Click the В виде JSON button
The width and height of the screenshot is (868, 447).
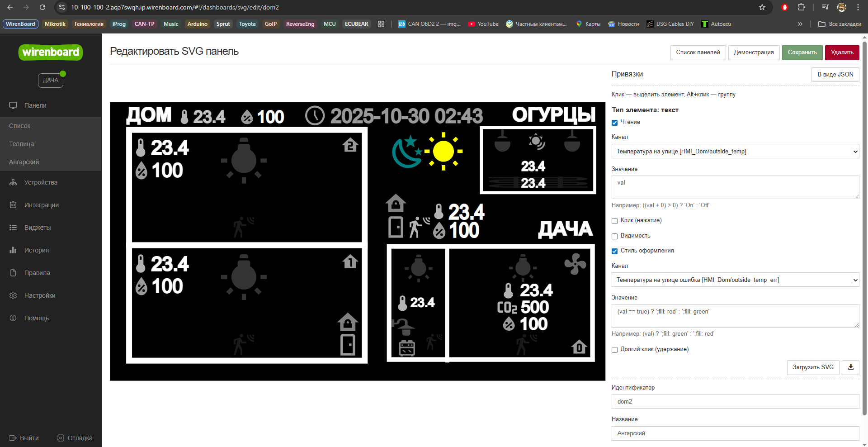(835, 75)
